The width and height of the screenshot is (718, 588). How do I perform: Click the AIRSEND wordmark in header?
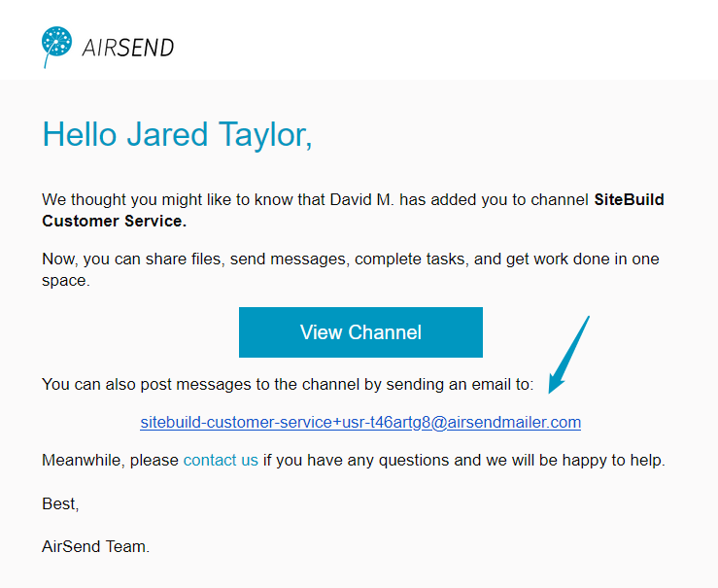tap(127, 48)
